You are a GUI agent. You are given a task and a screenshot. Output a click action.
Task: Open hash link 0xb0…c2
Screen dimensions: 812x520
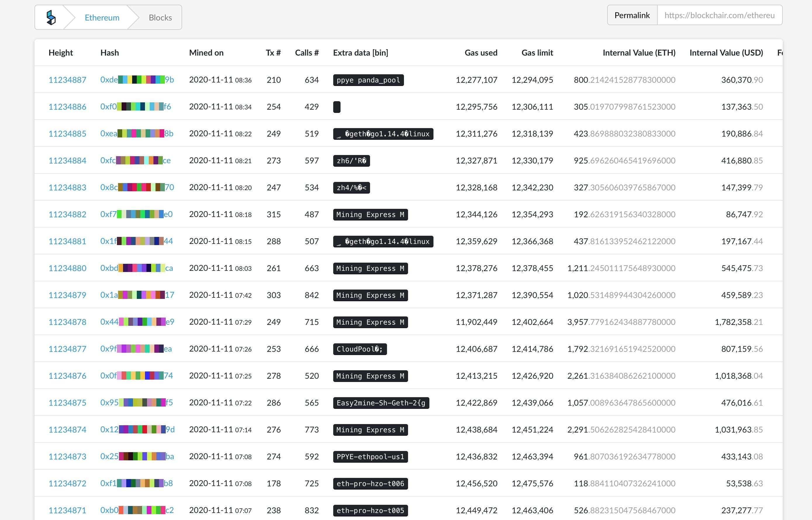[137, 510]
